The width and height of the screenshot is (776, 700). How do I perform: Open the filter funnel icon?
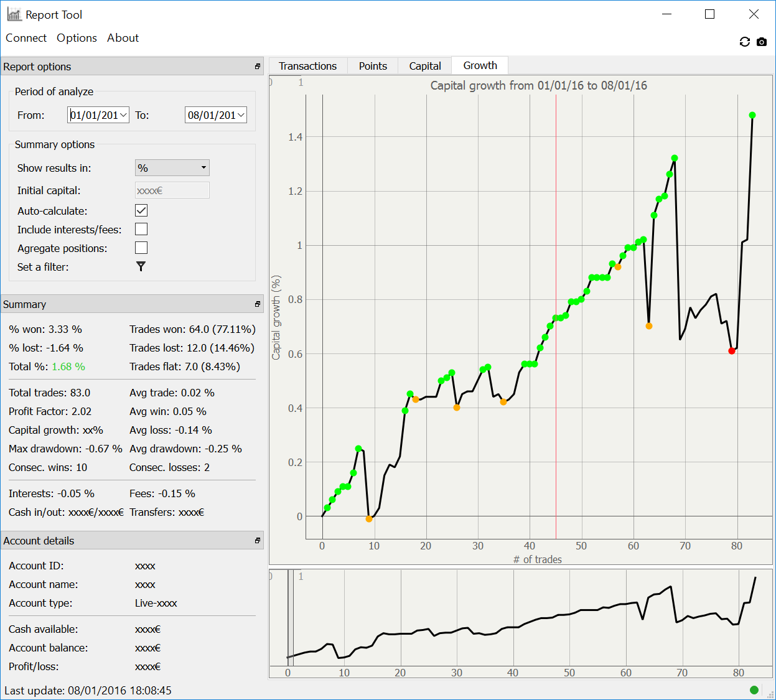click(x=141, y=266)
